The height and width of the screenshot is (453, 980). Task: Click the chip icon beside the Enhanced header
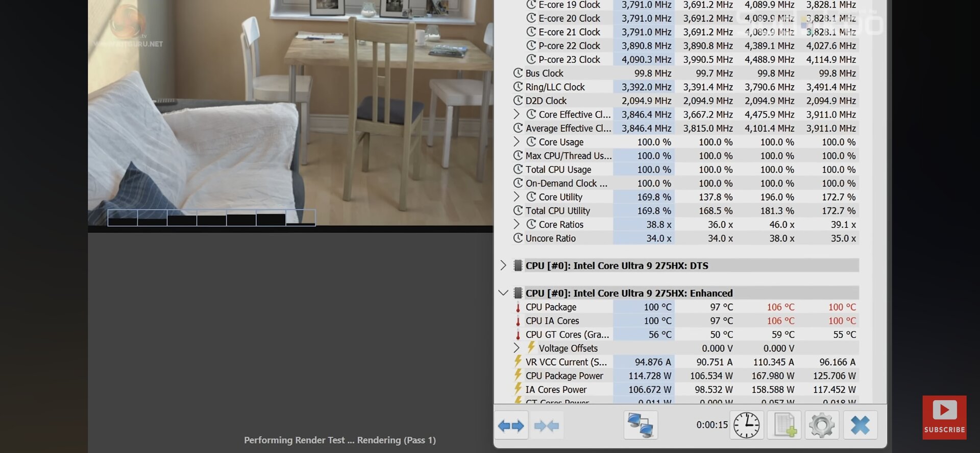click(518, 293)
